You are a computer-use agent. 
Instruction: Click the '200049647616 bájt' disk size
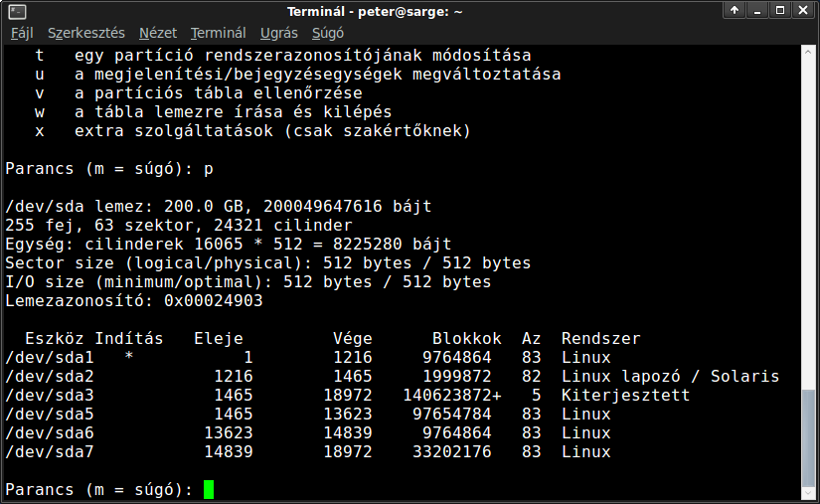[347, 207]
